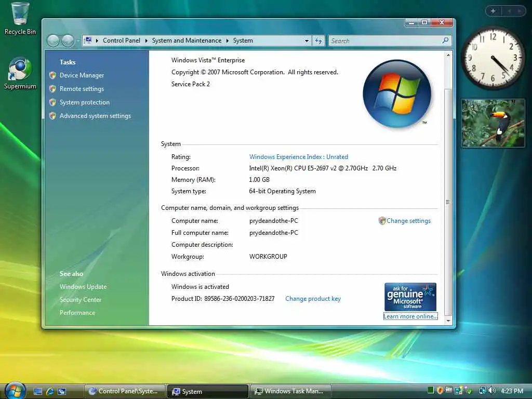Click the volume speaker tray icon
This screenshot has width=532, height=399.
[x=492, y=391]
